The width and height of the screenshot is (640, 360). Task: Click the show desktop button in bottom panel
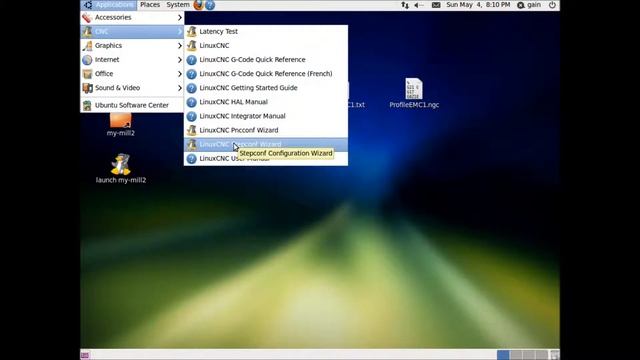[85, 355]
